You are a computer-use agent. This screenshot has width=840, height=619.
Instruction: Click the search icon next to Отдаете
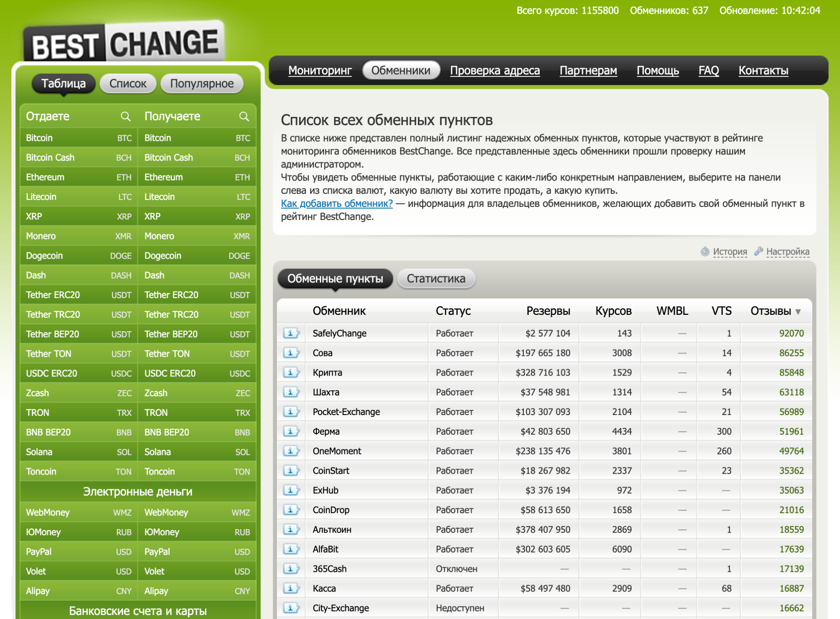pyautogui.click(x=126, y=117)
